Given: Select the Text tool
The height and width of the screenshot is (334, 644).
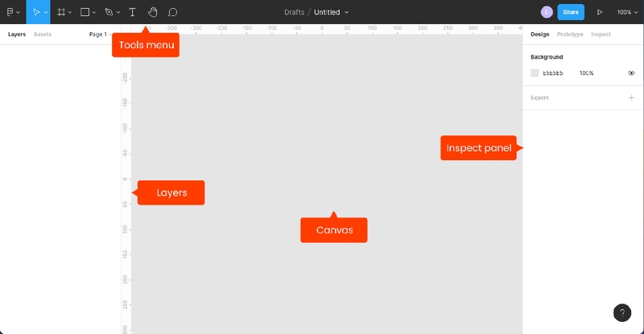Looking at the screenshot, I should coord(132,12).
